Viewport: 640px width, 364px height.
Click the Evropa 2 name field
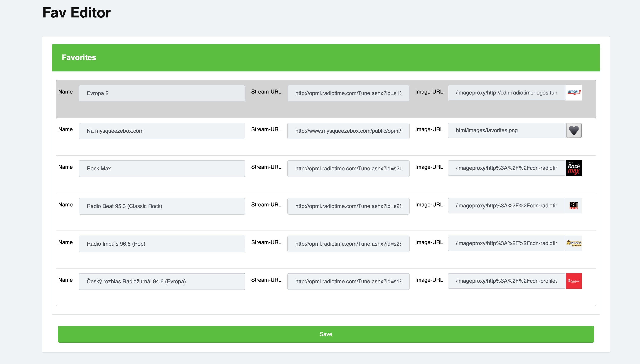pyautogui.click(x=162, y=93)
